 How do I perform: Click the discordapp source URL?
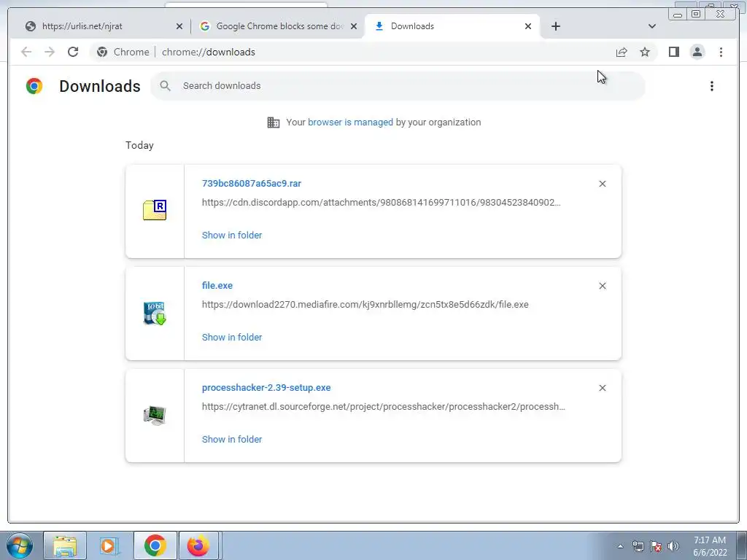pos(381,203)
